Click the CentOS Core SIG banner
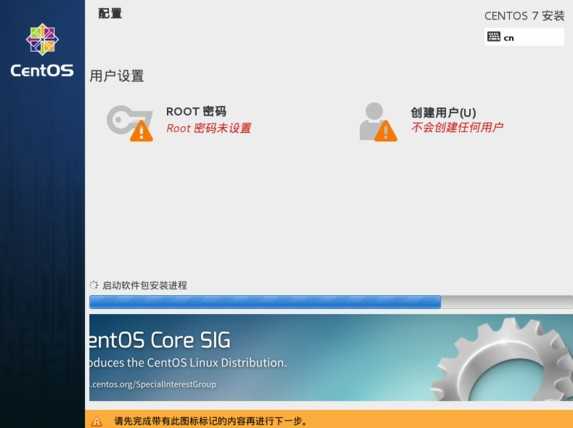 (x=331, y=357)
